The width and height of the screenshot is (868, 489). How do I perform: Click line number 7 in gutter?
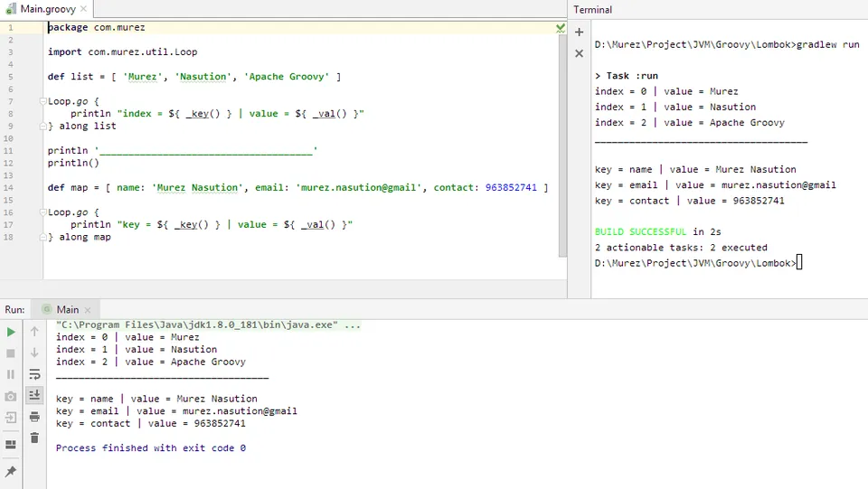click(10, 101)
